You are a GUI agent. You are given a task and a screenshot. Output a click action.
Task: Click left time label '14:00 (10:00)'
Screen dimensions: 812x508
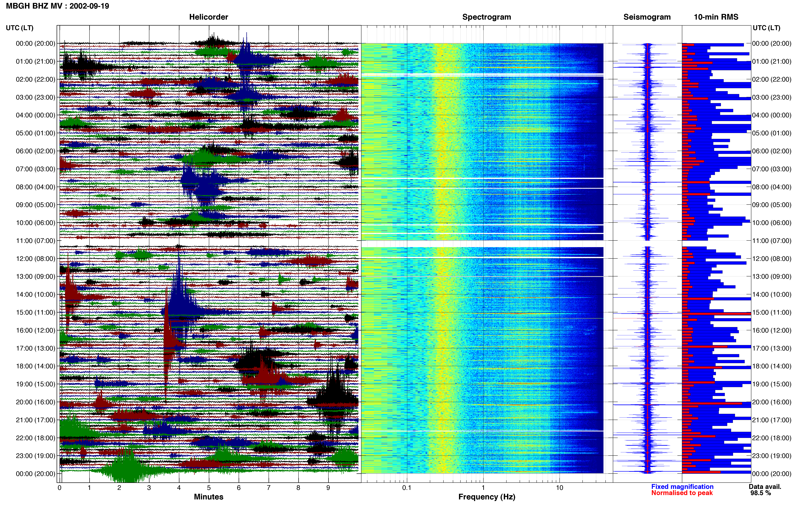pyautogui.click(x=36, y=294)
